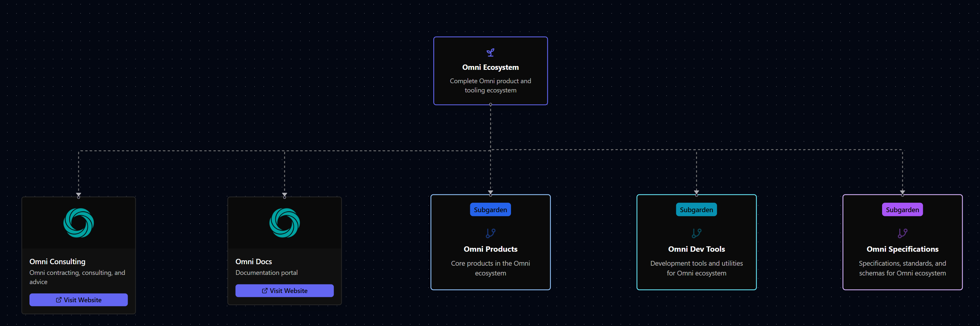
Task: Click the branch icon in Omni Specifications card
Action: (902, 233)
